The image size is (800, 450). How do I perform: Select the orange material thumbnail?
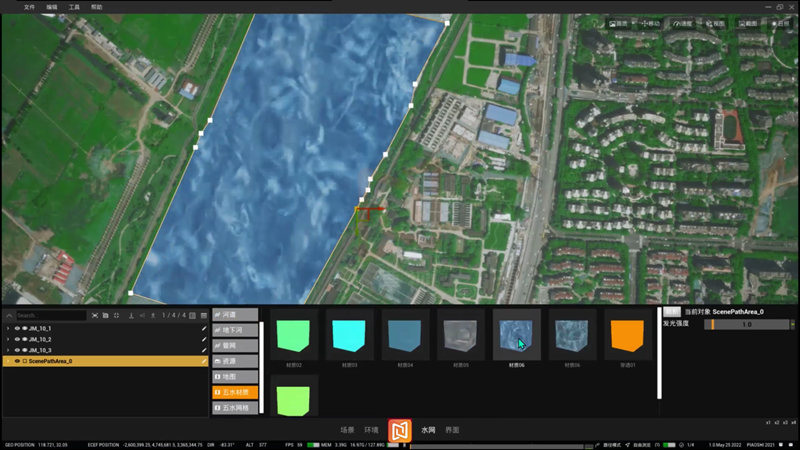coord(629,335)
